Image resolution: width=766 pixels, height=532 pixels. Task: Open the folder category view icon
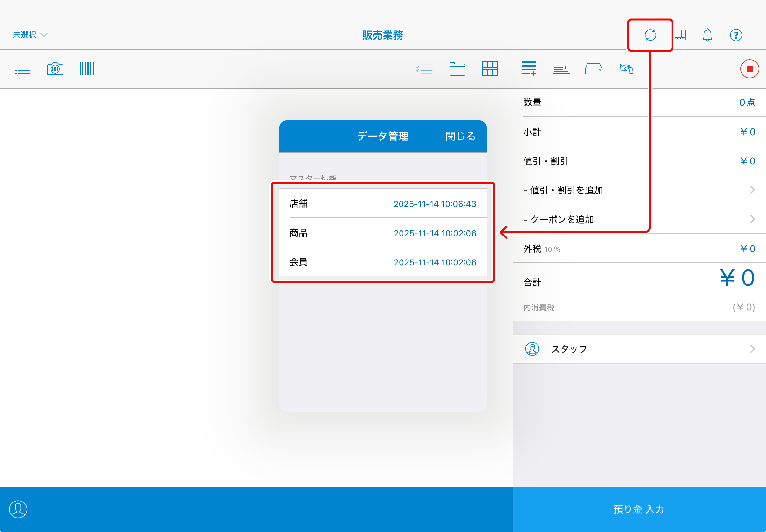[457, 69]
